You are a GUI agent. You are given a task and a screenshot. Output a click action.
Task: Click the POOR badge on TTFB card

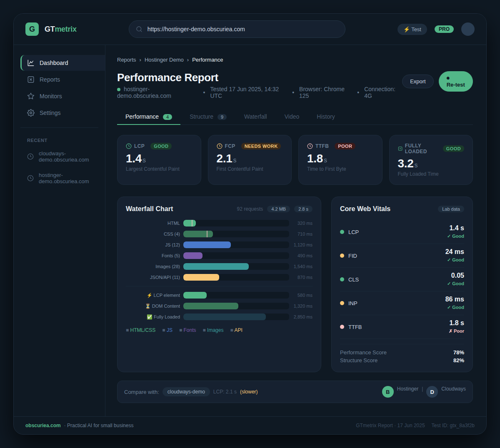pos(345,146)
